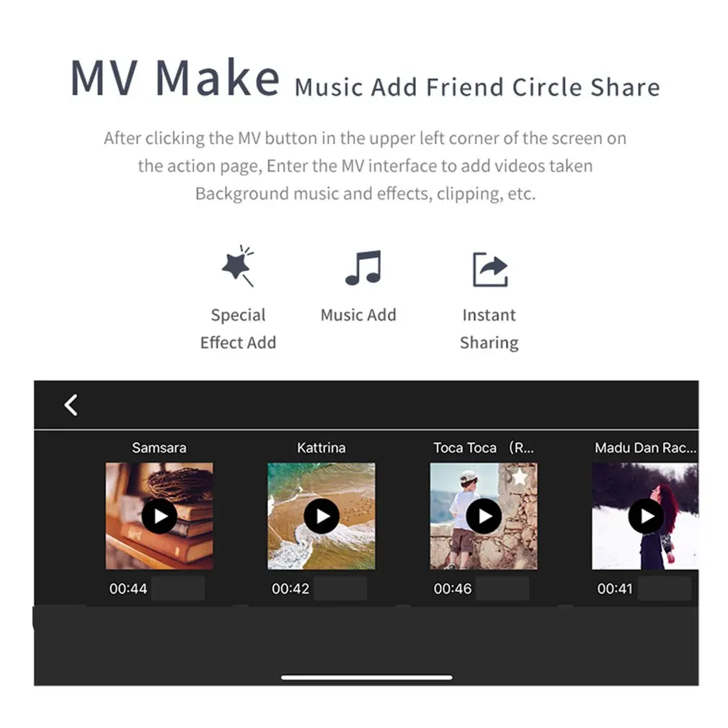The height and width of the screenshot is (728, 728).
Task: Click the grey button beside 00:44
Action: 178,589
